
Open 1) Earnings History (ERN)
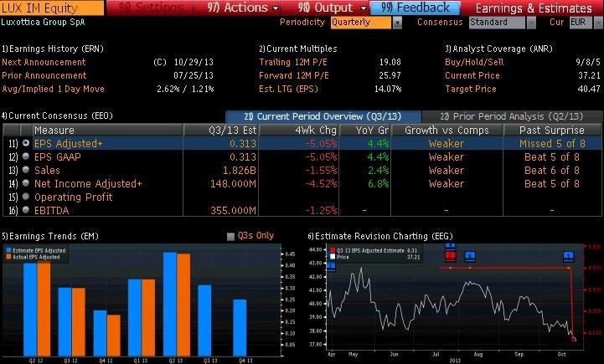[x=53, y=49]
